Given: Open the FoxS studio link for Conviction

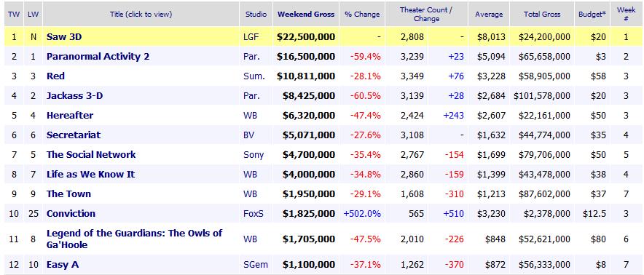Looking at the screenshot, I should 253,213.
